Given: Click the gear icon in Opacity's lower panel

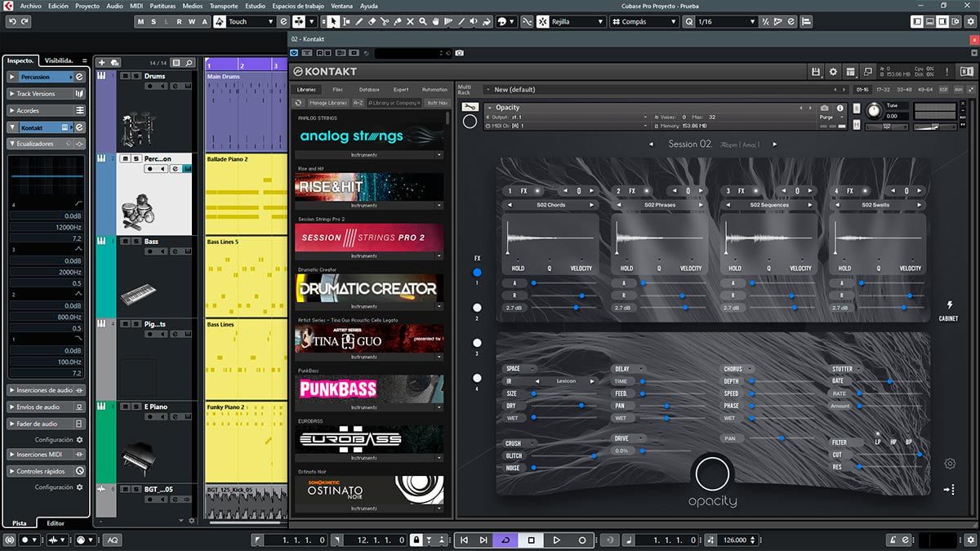Looking at the screenshot, I should click(950, 464).
